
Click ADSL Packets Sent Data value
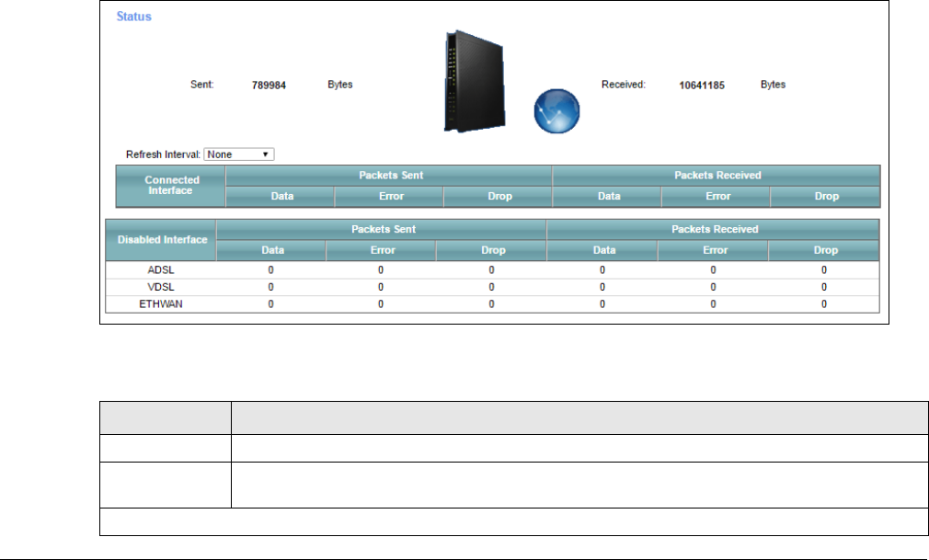[x=270, y=270]
